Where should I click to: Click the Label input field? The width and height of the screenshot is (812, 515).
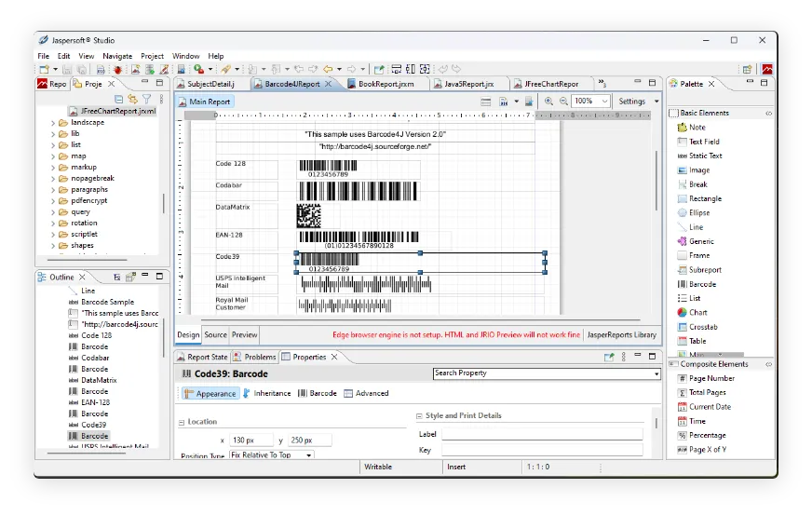pyautogui.click(x=542, y=434)
